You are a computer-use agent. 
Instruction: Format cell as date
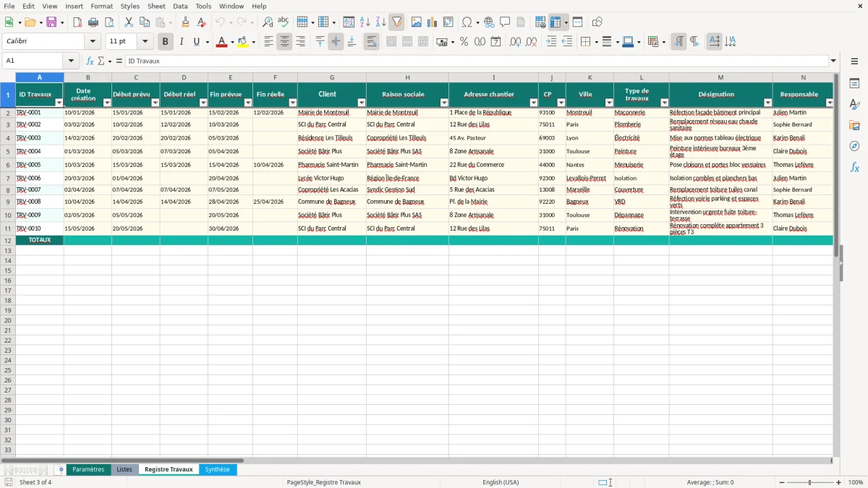coord(495,42)
